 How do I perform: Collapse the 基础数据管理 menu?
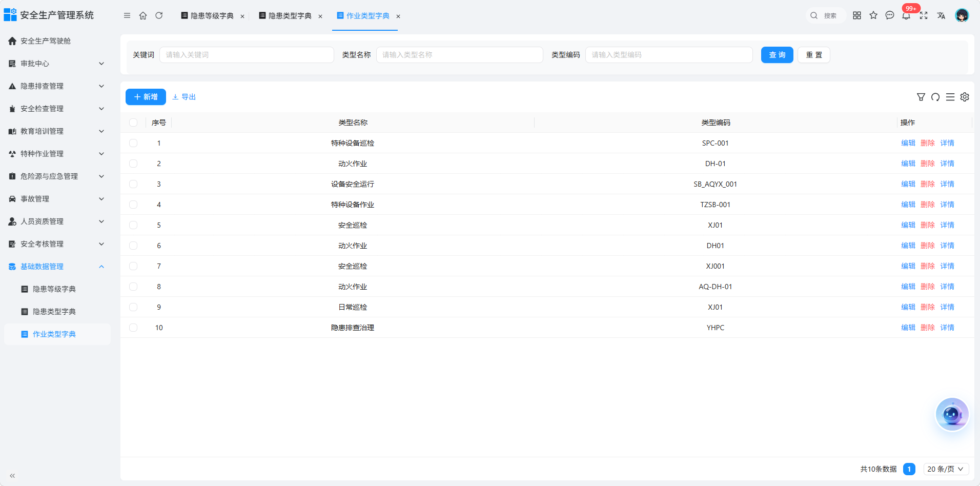coord(56,267)
